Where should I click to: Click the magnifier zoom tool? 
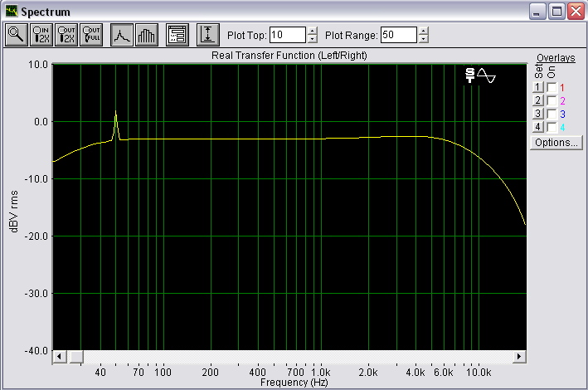16,35
